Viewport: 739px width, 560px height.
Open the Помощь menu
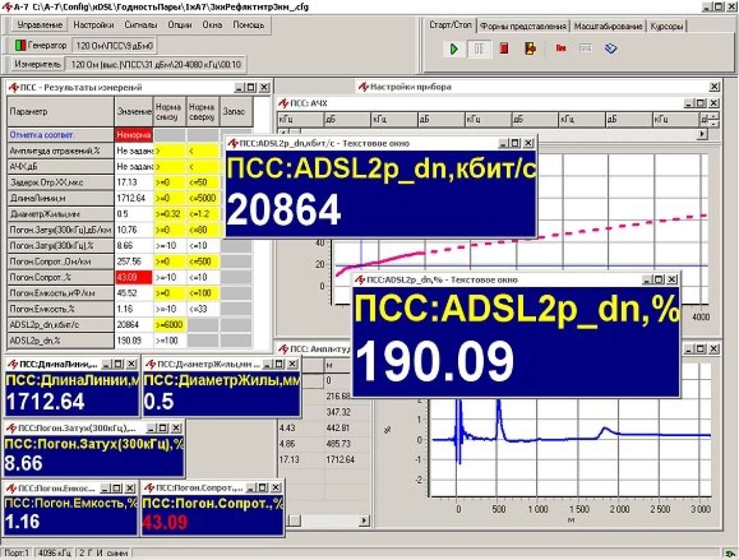point(248,25)
